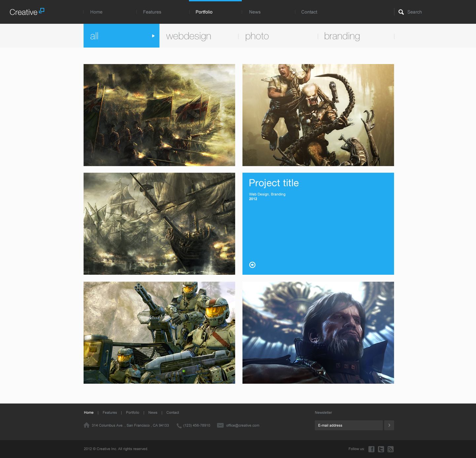This screenshot has width=476, height=458.
Task: Click the Creative logo
Action: 27,12
